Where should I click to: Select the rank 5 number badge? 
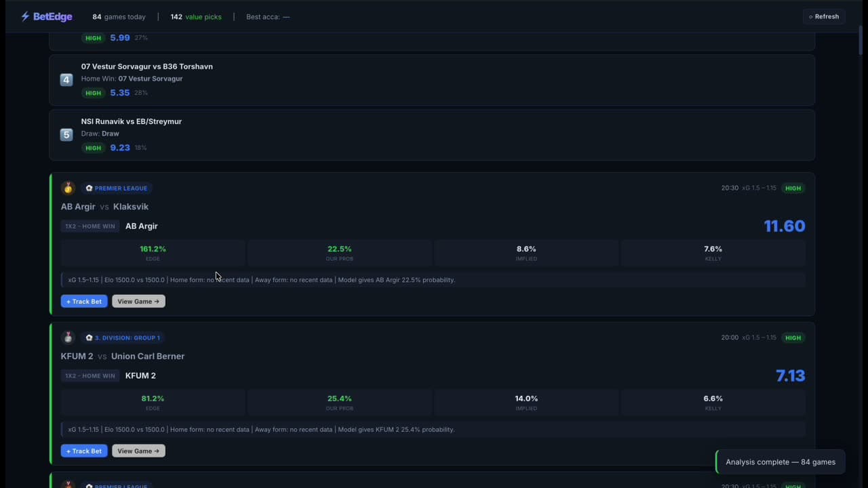click(x=66, y=134)
